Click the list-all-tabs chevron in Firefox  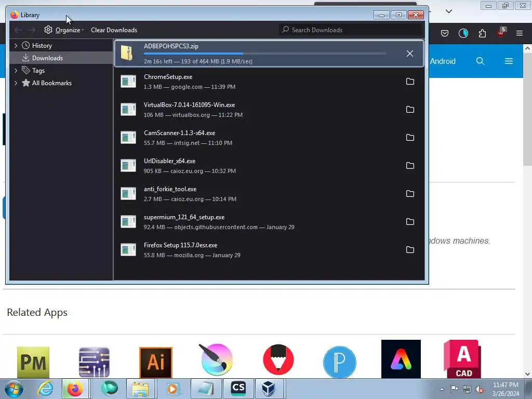[x=449, y=11]
